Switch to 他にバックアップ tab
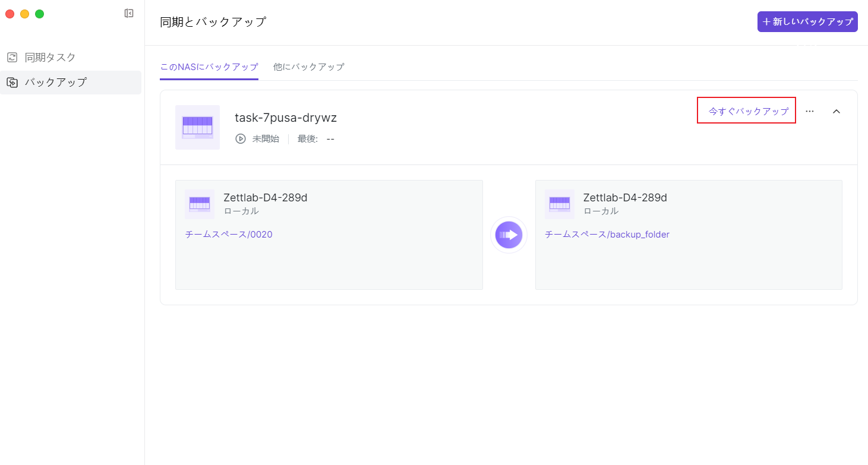The height and width of the screenshot is (465, 868). click(x=308, y=67)
